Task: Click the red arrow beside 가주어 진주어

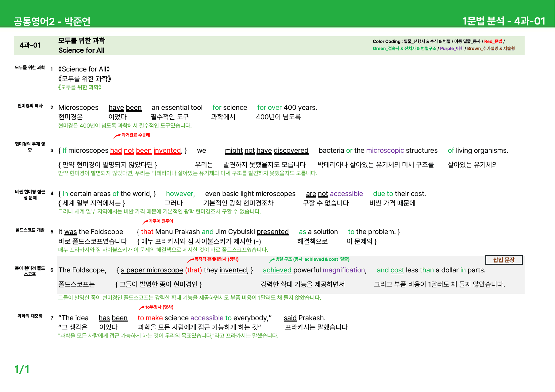Action: 145,222
